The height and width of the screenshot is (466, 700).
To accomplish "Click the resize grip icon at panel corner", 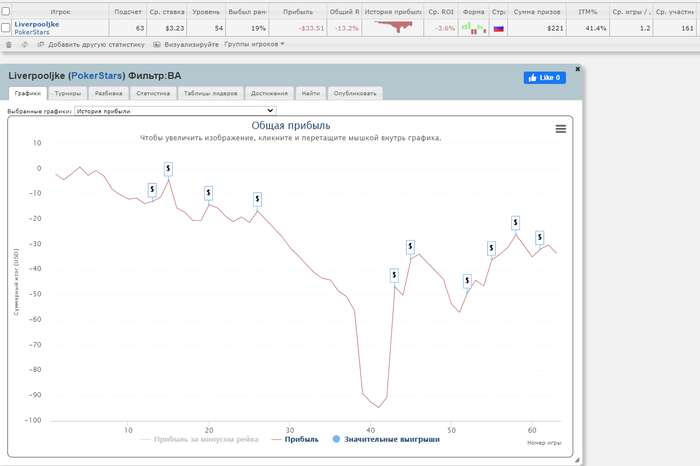I will tap(577, 460).
